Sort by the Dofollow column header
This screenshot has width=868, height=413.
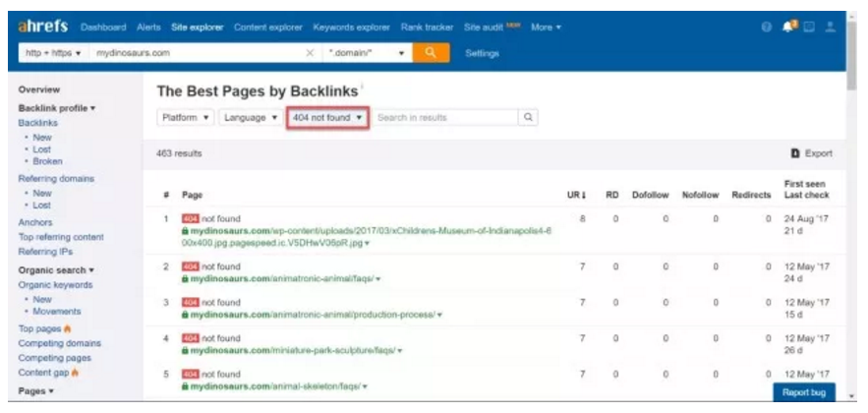pos(651,195)
